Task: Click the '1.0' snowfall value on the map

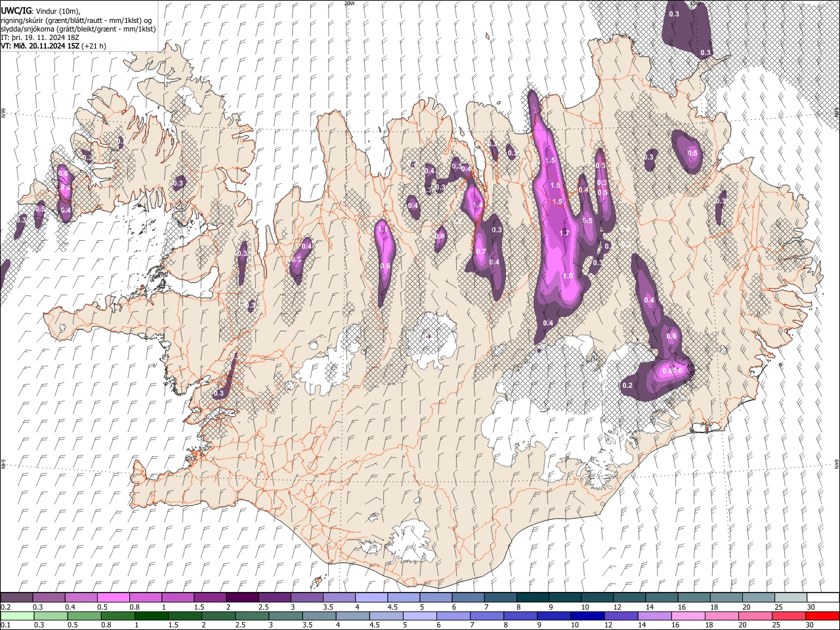Action: tap(568, 276)
